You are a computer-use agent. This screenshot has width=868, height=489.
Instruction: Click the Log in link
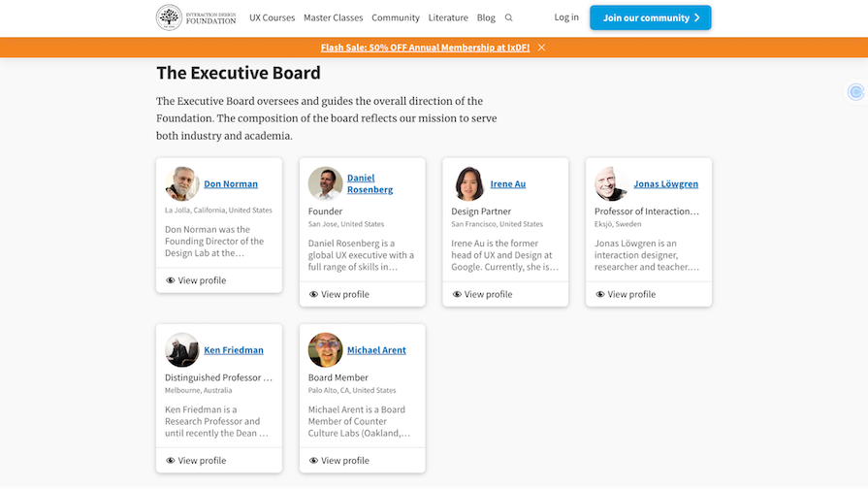click(566, 17)
